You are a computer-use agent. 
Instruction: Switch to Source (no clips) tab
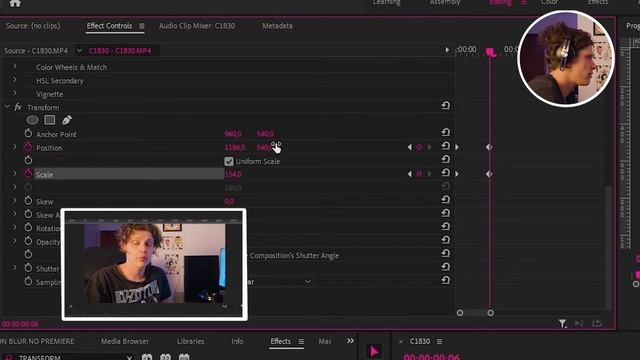(x=33, y=26)
